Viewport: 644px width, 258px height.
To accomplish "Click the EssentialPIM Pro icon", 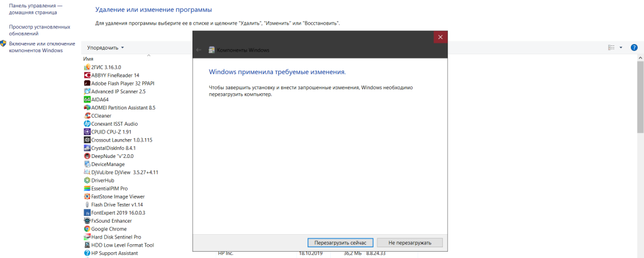I will point(87,189).
